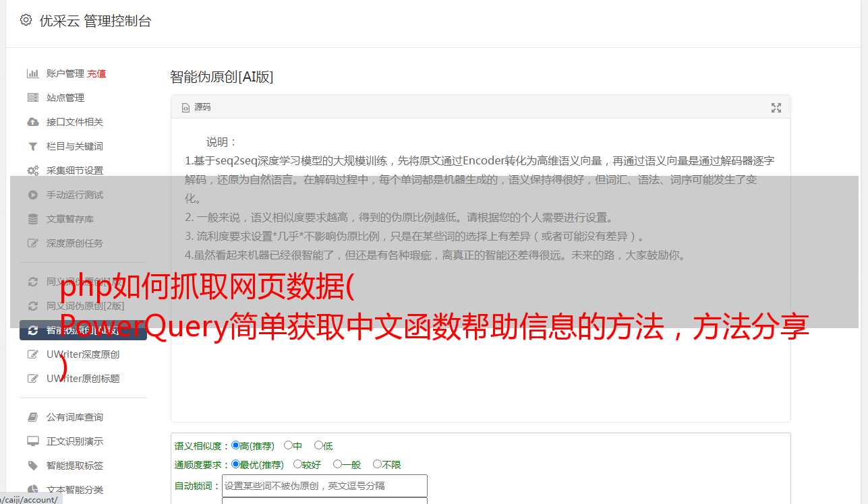
Task: Toggle editor fullscreen expand icon
Action: pos(776,108)
